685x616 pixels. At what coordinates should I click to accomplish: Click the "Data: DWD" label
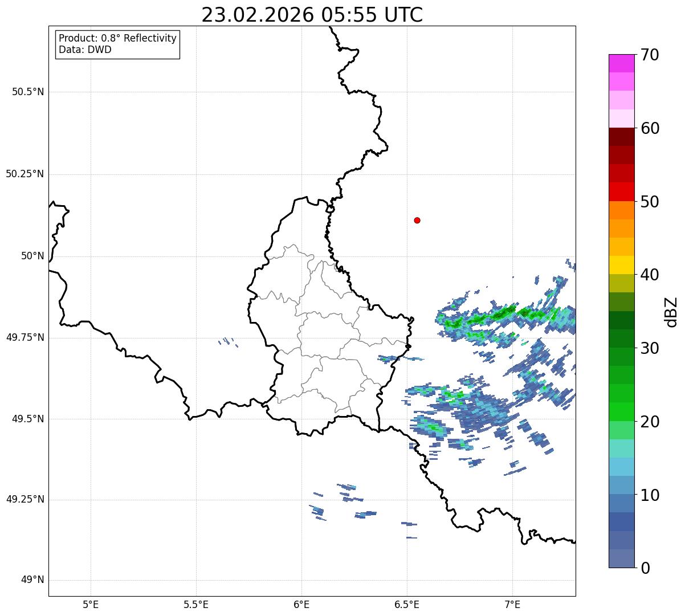point(85,50)
